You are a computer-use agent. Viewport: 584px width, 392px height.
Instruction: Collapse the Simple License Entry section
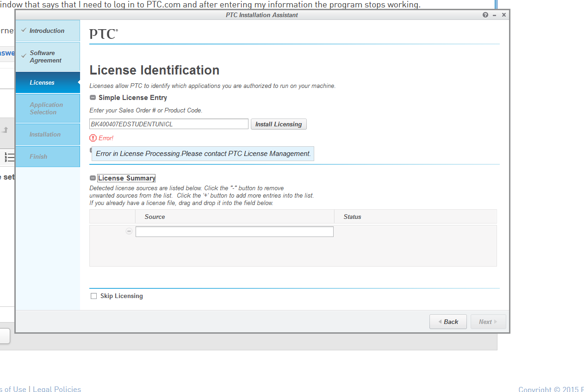coord(93,98)
